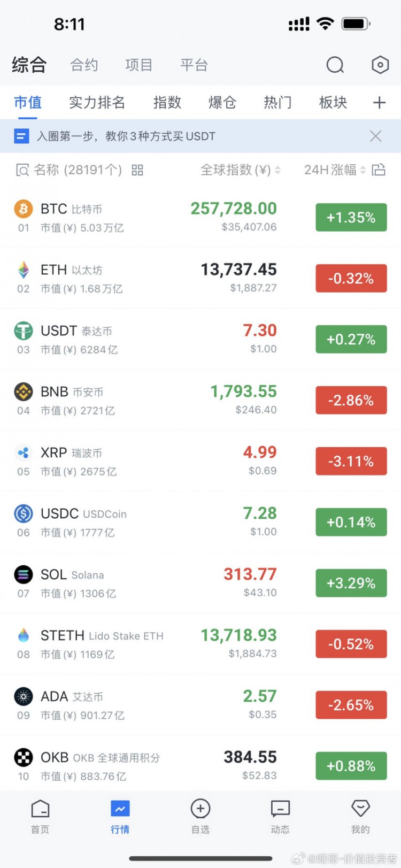401x868 pixels.
Task: Switch to grid view layout icon
Action: pyautogui.click(x=137, y=170)
